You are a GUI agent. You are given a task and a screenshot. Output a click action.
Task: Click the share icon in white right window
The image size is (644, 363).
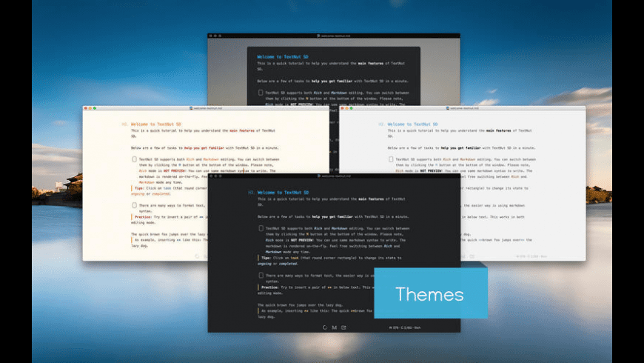click(472, 256)
